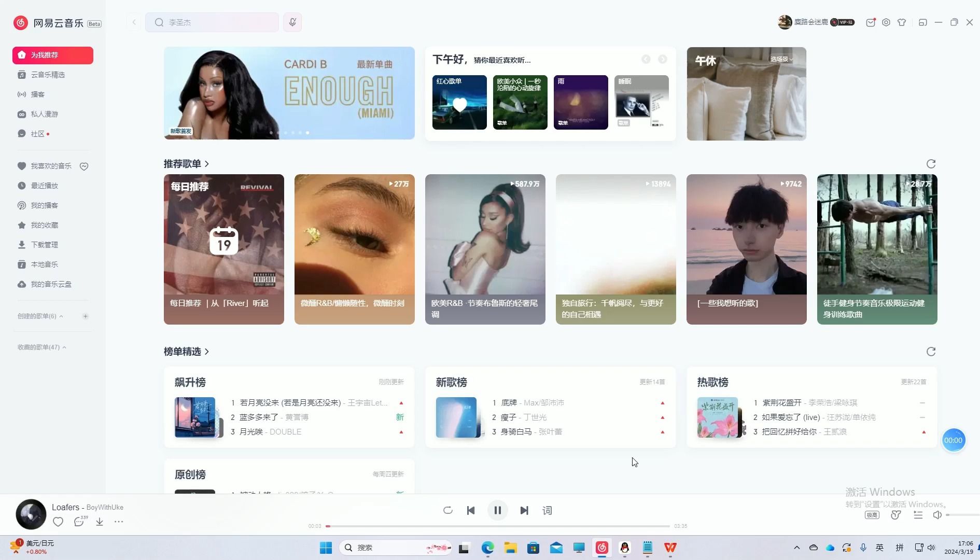The width and height of the screenshot is (980, 560).
Task: Open 播客 in the sidebar
Action: click(x=38, y=94)
